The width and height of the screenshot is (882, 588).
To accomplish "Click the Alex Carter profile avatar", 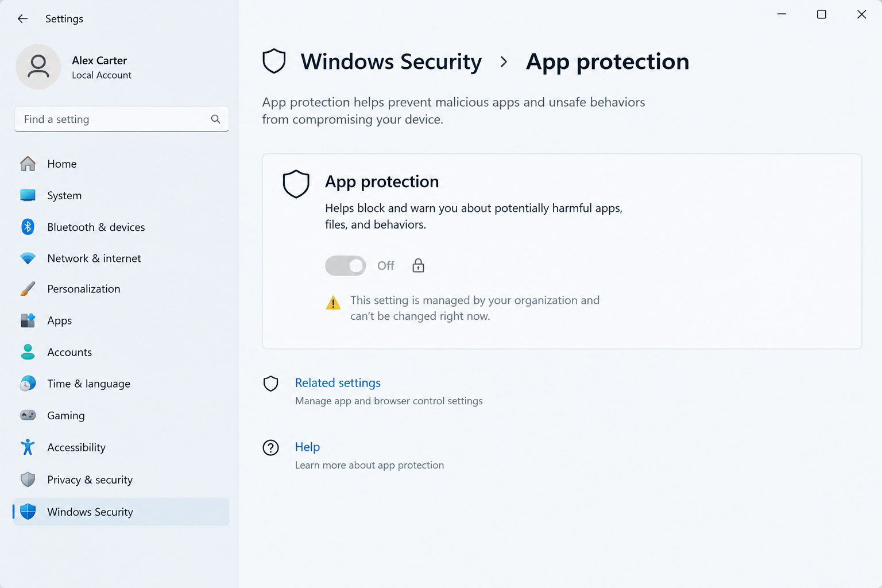I will coord(38,67).
